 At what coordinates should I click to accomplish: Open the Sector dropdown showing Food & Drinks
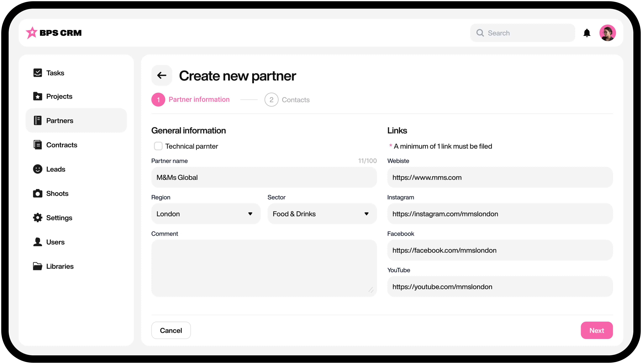pos(322,214)
